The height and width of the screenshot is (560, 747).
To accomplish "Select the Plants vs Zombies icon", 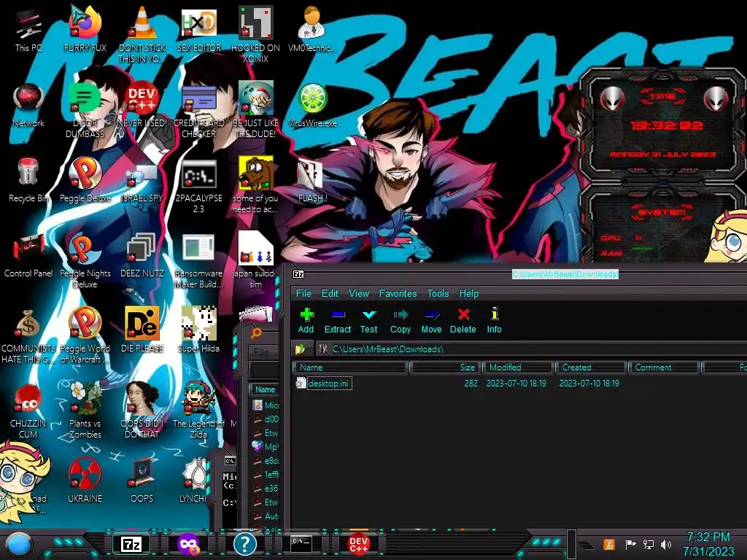I will pos(85,411).
